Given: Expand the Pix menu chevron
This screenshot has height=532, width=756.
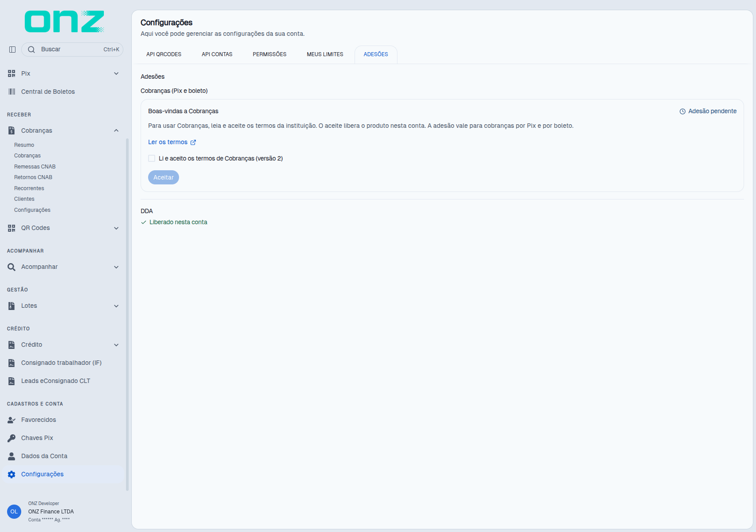Looking at the screenshot, I should pos(116,73).
